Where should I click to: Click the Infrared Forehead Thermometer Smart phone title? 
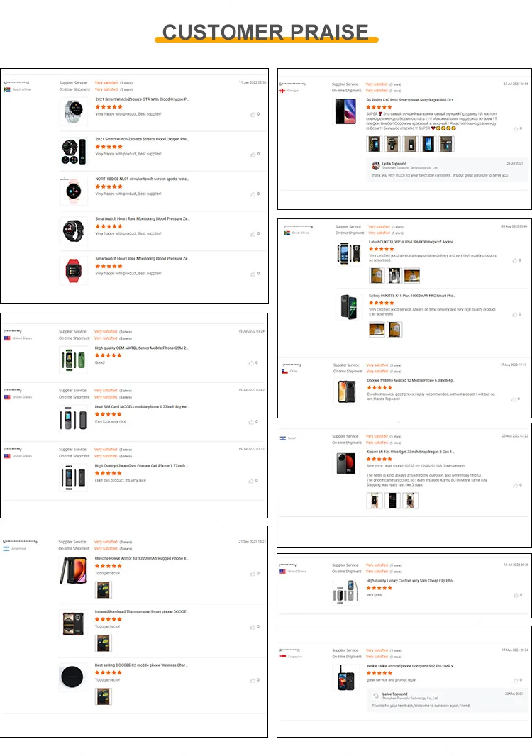(x=141, y=612)
